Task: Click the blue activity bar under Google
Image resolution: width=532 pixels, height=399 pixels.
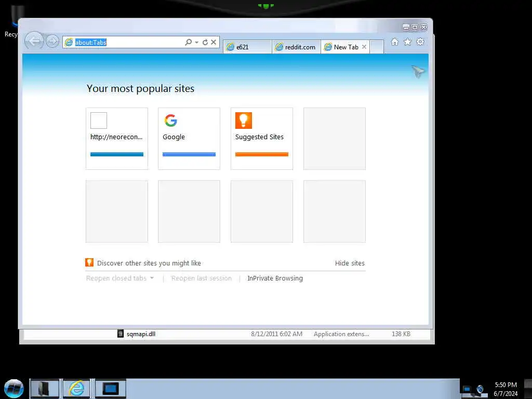Action: [x=189, y=154]
